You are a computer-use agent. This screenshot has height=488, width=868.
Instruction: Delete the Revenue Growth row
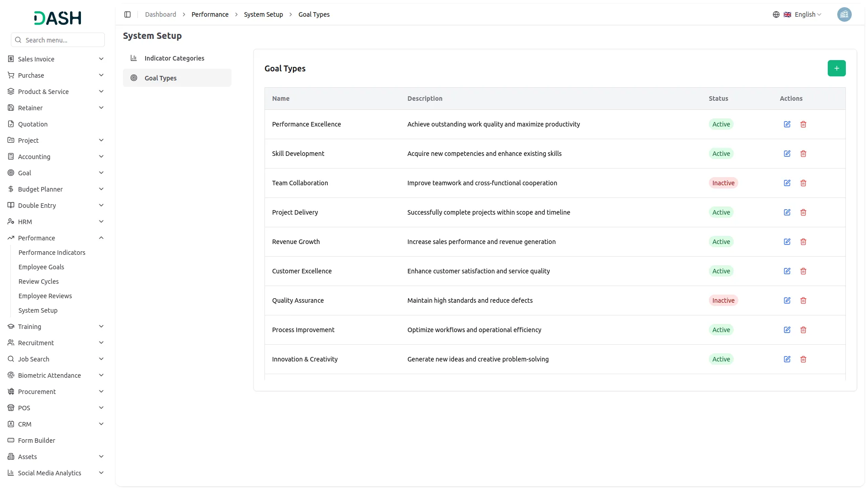(x=803, y=242)
